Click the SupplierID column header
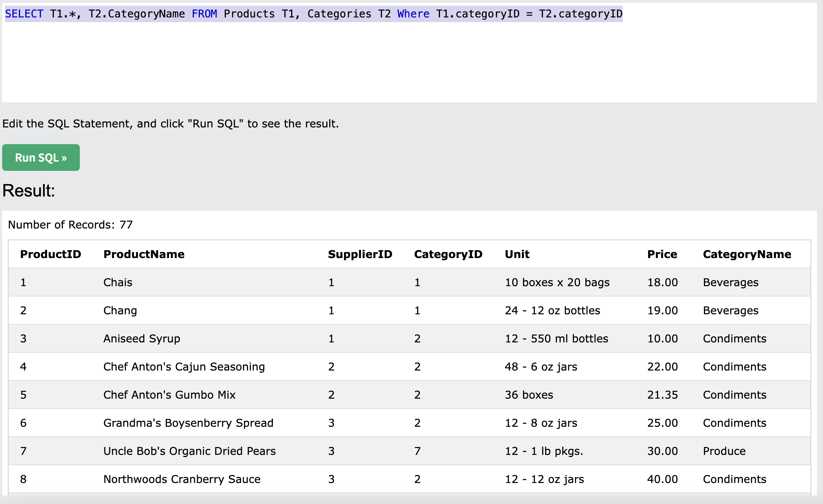823x504 pixels. coord(360,254)
